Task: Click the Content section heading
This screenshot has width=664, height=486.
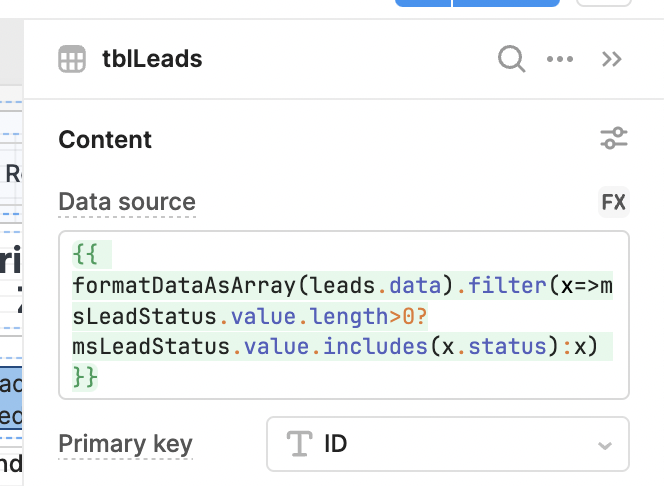Action: coord(105,139)
